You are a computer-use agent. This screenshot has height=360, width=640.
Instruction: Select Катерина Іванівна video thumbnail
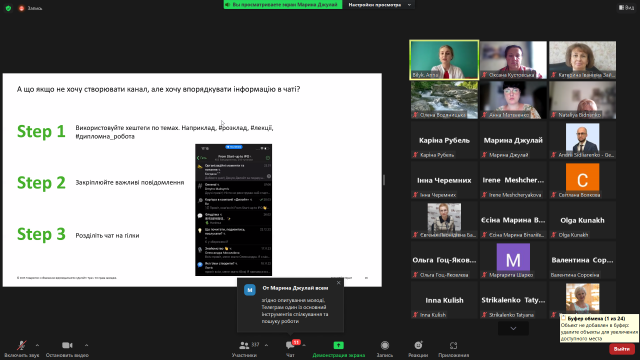click(582, 60)
